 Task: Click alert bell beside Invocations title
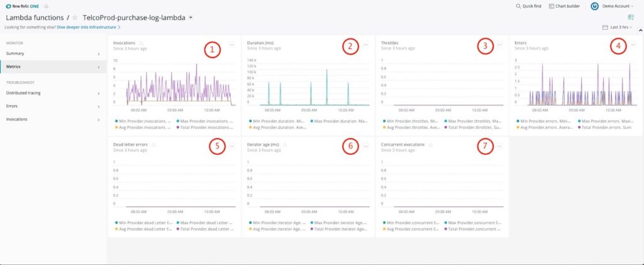pos(141,43)
